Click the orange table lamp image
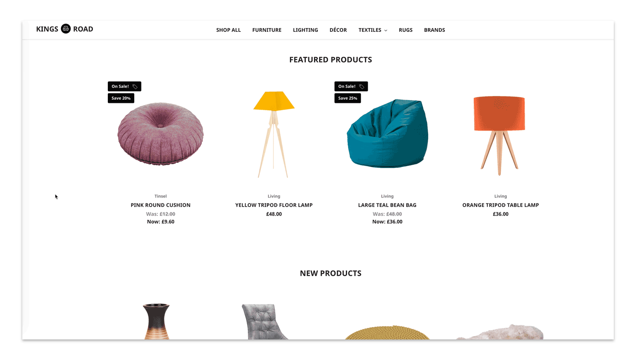The image size is (637, 364). 499,135
